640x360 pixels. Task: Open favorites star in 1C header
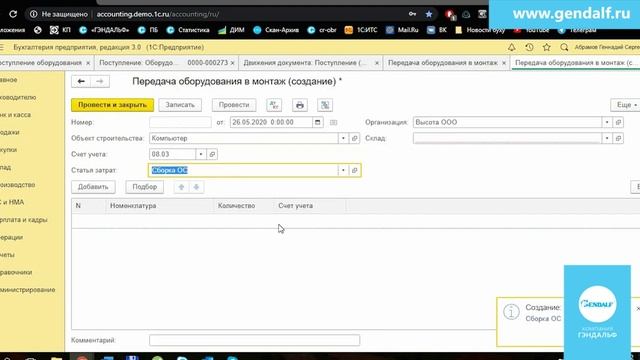click(547, 47)
